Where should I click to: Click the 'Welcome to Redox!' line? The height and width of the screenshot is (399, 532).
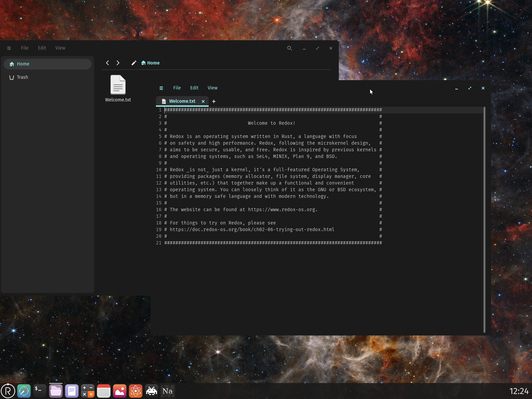click(271, 123)
